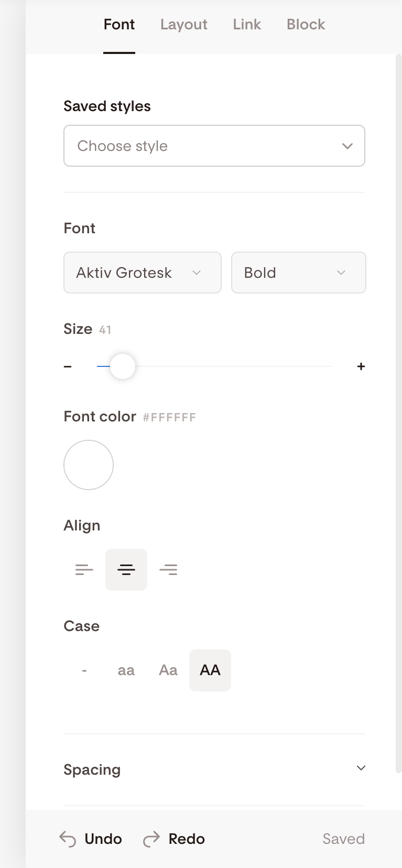Screen dimensions: 402x868
Task: Click the Undo arrow icon
Action: click(x=68, y=839)
